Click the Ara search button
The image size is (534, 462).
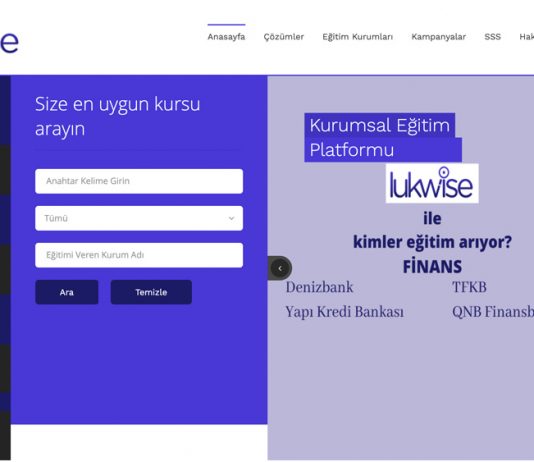pos(67,292)
